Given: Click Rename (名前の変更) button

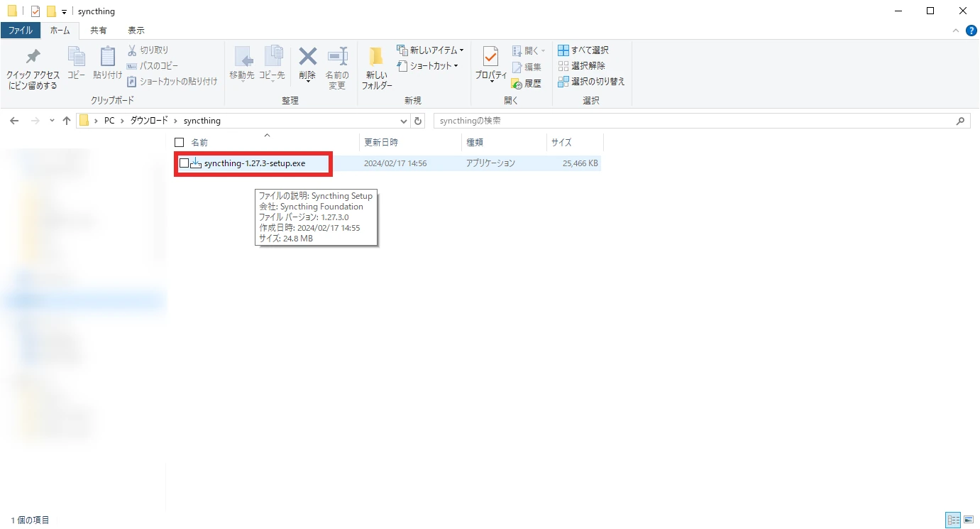Looking at the screenshot, I should tap(337, 69).
